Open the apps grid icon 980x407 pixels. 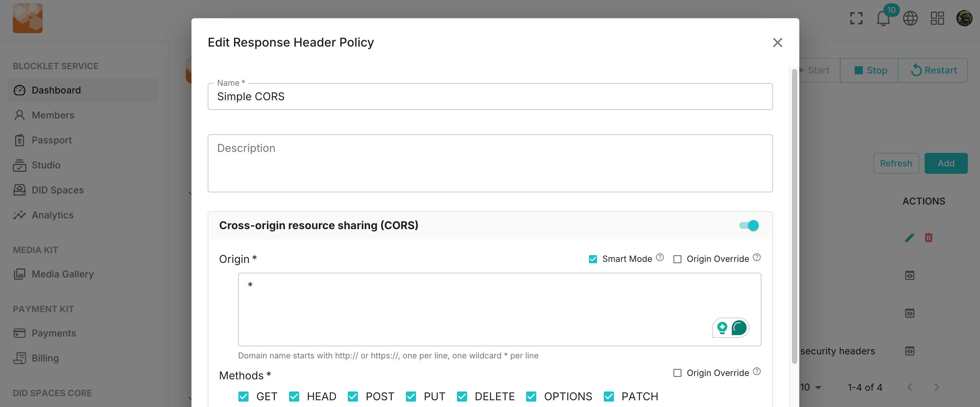(937, 18)
